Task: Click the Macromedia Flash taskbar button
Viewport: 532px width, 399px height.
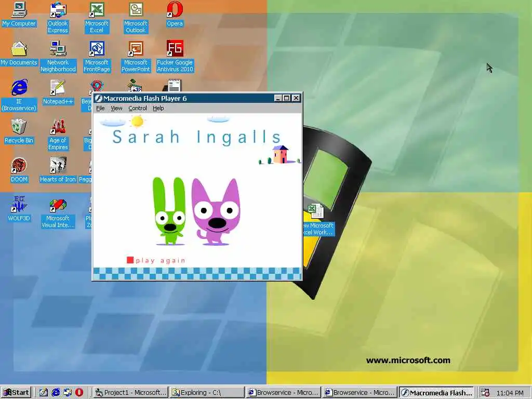Action: [436, 393]
